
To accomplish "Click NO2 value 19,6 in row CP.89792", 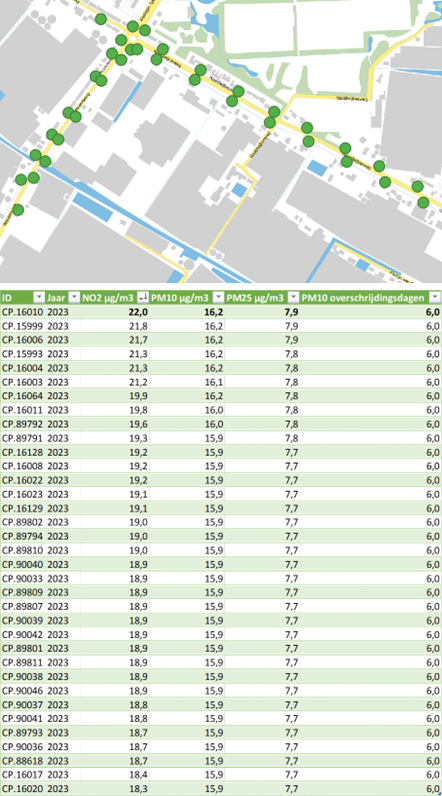I will click(x=140, y=424).
